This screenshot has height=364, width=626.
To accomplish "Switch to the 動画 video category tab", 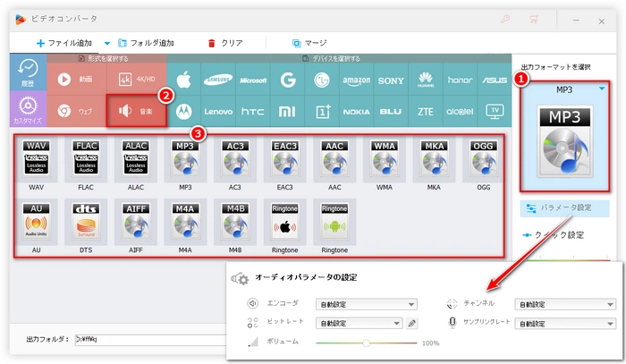I will point(77,79).
